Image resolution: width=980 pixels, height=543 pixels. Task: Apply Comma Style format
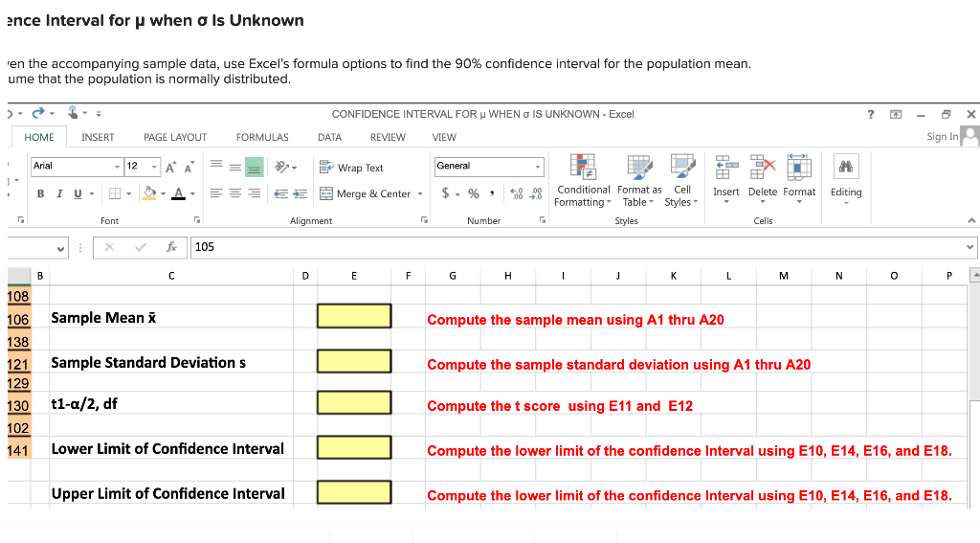493,193
